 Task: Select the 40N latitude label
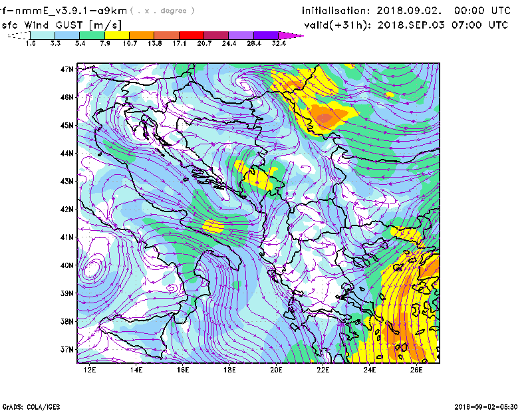coord(67,265)
